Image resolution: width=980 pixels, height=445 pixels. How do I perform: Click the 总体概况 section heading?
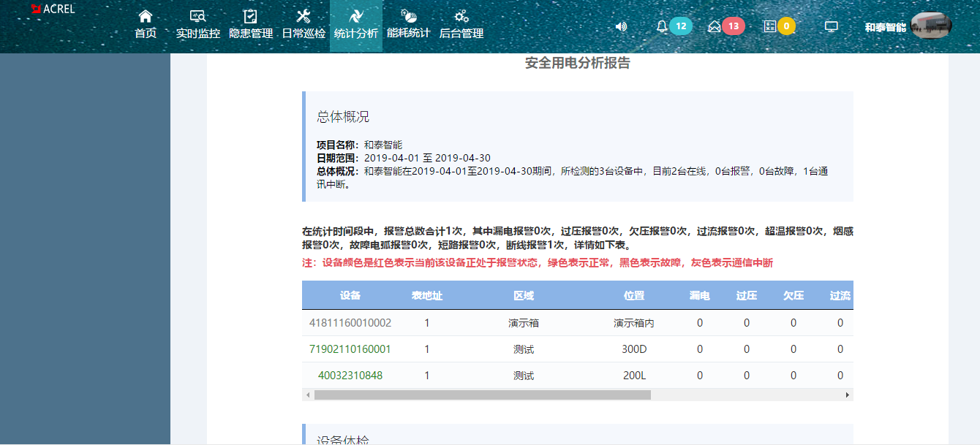pos(343,117)
